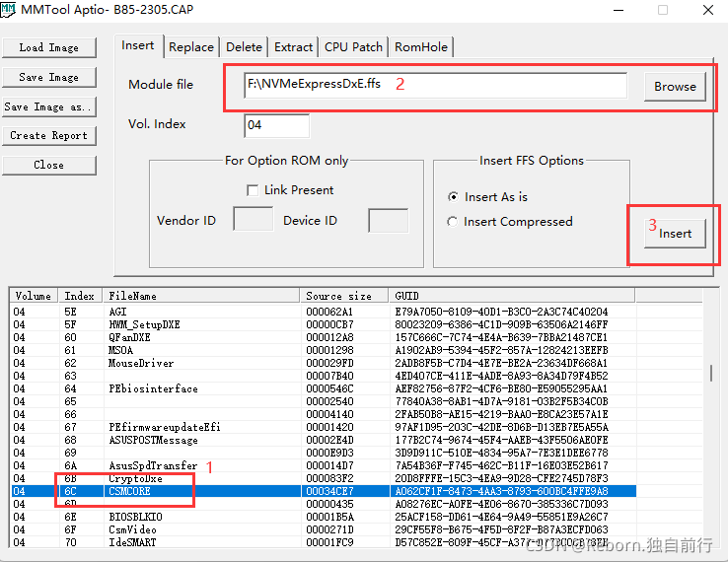The width and height of the screenshot is (728, 562).
Task: Select the CryptoDxe module row
Action: coord(324,478)
